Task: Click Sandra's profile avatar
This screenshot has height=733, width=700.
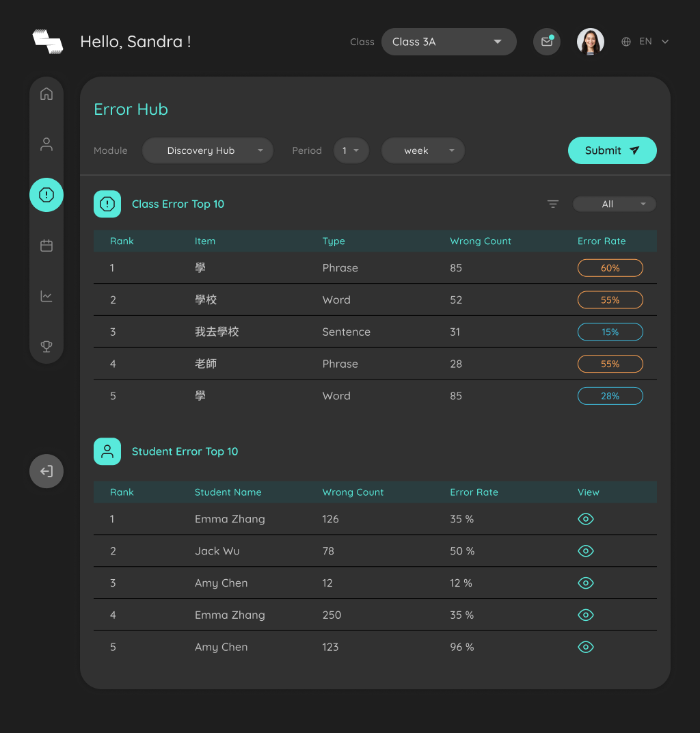Action: pos(590,42)
